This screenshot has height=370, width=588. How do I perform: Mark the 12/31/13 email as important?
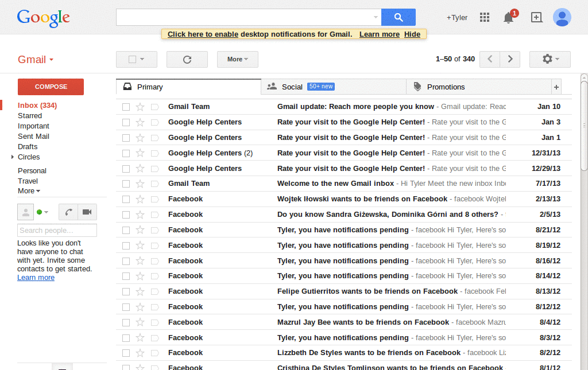(154, 153)
